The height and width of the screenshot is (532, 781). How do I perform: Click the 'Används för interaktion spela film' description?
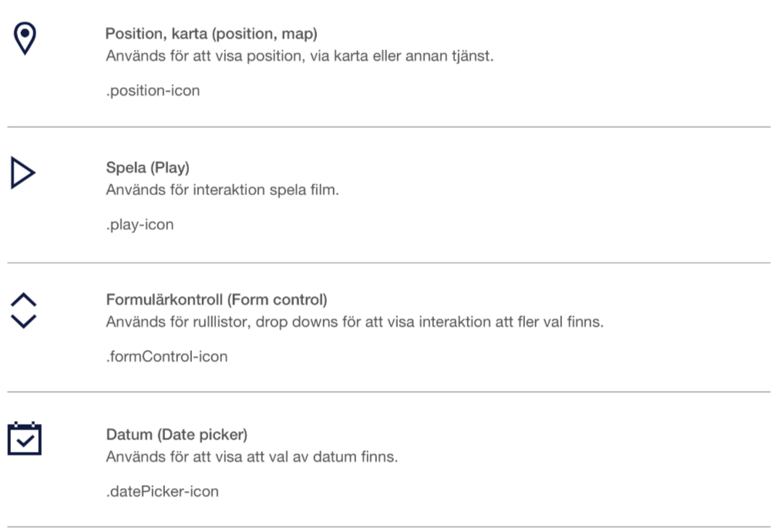pos(222,190)
